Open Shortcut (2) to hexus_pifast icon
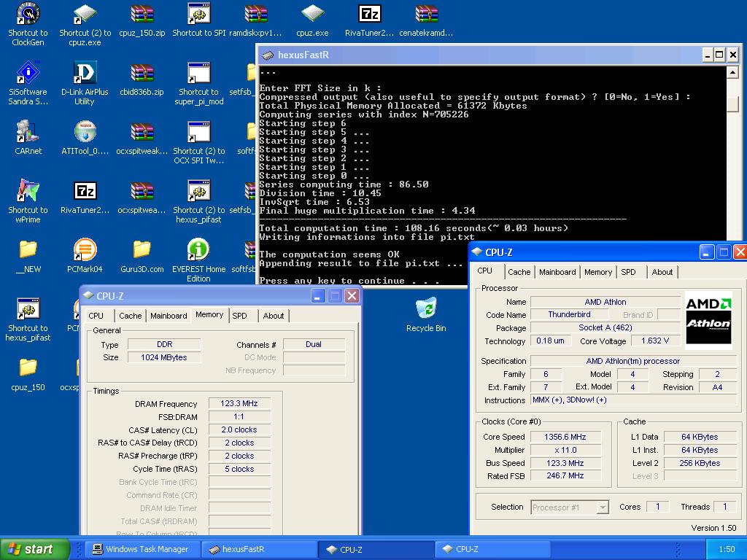The height and width of the screenshot is (560, 747). click(x=198, y=190)
